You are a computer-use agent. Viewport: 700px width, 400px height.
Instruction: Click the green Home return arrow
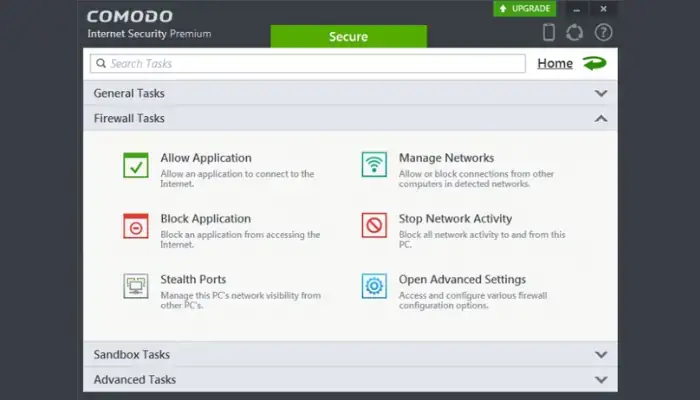[x=595, y=63]
